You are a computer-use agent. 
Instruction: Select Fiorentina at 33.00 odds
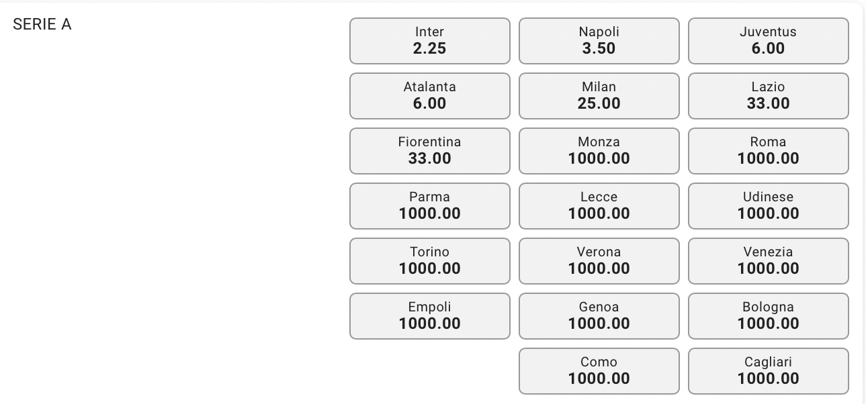pos(430,151)
